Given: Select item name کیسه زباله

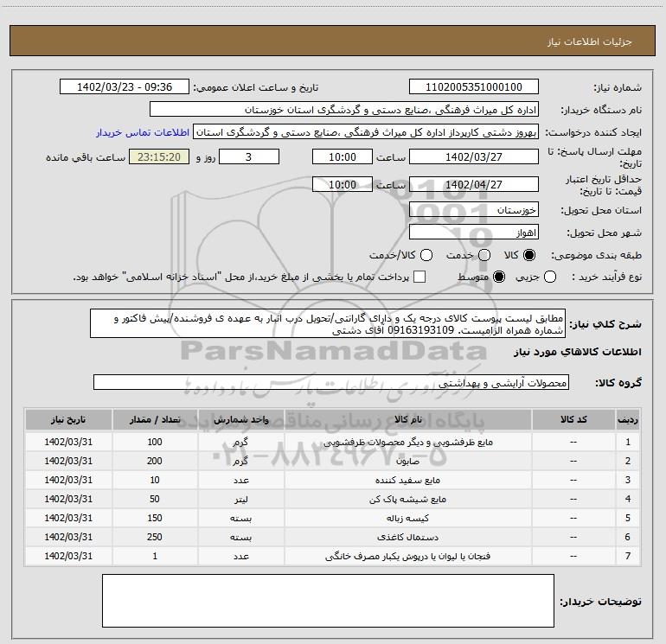Looking at the screenshot, I should point(407,518).
